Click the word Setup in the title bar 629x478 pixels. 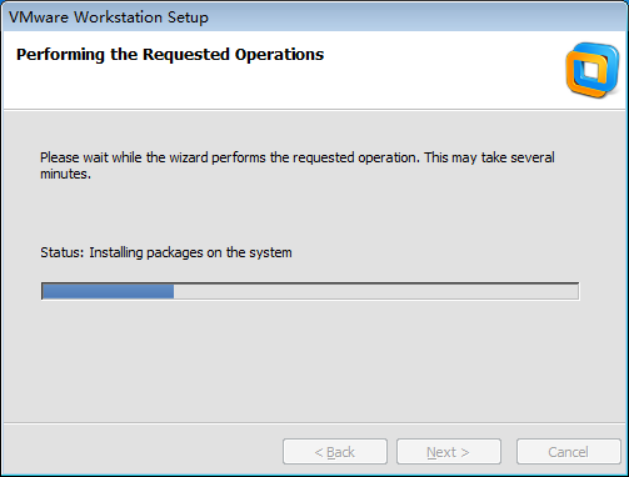coord(188,18)
